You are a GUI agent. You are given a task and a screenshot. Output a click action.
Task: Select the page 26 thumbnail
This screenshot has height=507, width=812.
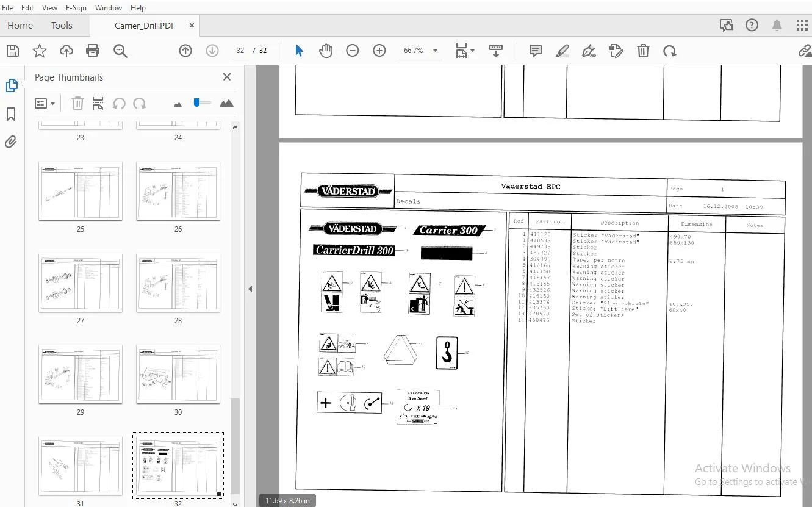click(x=178, y=191)
